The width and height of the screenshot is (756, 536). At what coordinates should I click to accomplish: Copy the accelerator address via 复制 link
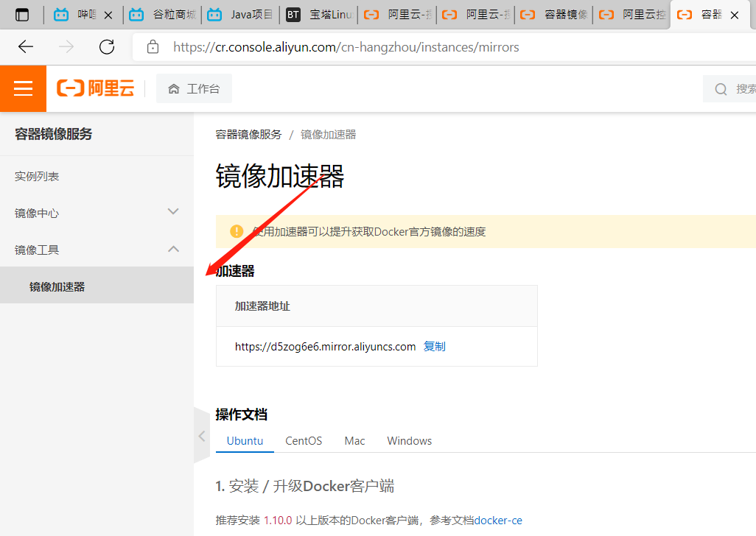point(434,346)
